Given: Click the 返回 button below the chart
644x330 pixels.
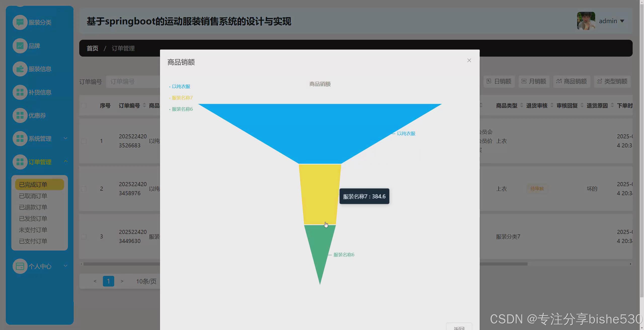Looking at the screenshot, I should (x=459, y=328).
